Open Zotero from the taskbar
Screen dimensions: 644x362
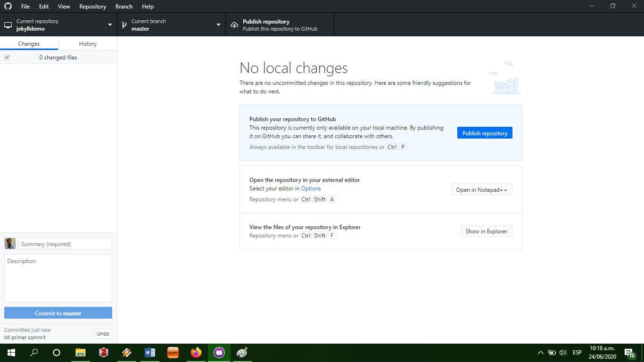103,353
